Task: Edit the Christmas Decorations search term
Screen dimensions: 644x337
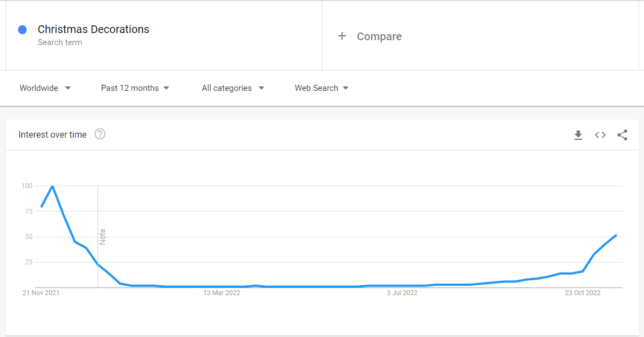Action: point(93,29)
